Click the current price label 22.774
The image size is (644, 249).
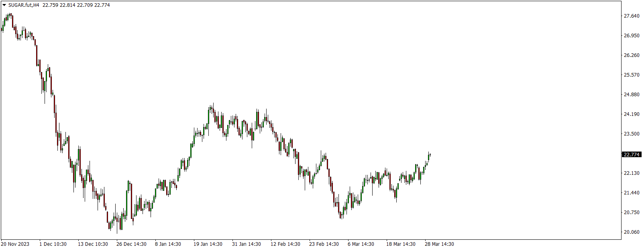point(632,155)
